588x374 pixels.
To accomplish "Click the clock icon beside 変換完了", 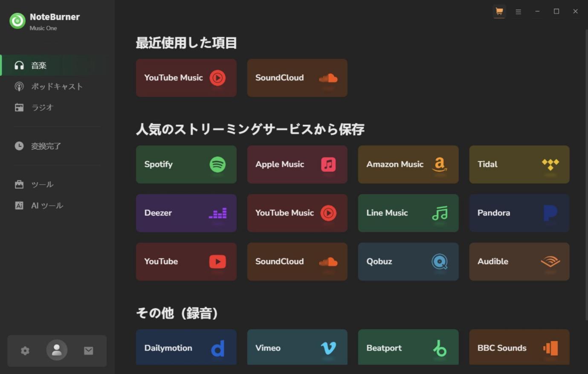I will click(19, 146).
